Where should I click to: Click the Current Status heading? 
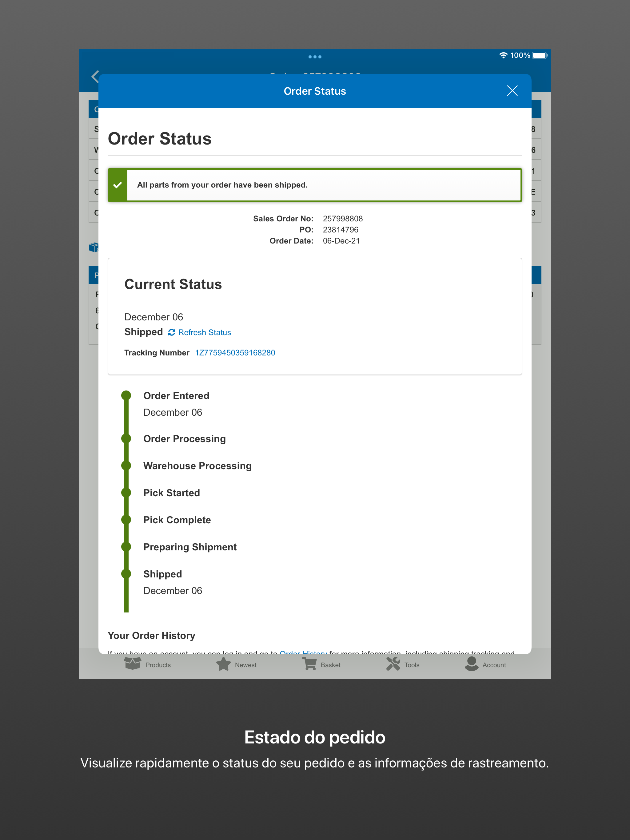coord(173,284)
